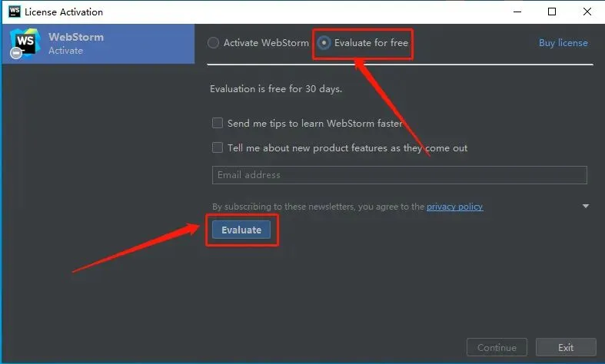This screenshot has width=605, height=364.
Task: Click the Continue button
Action: (497, 347)
